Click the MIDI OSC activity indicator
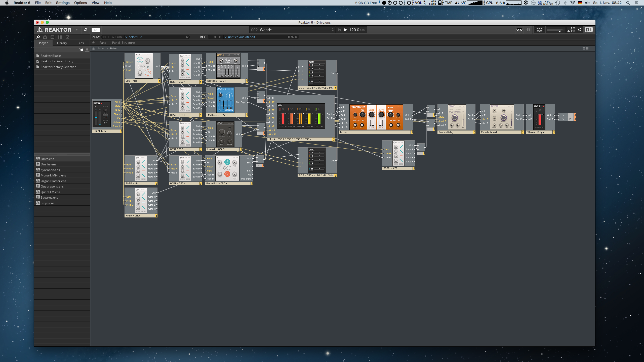 (539, 30)
